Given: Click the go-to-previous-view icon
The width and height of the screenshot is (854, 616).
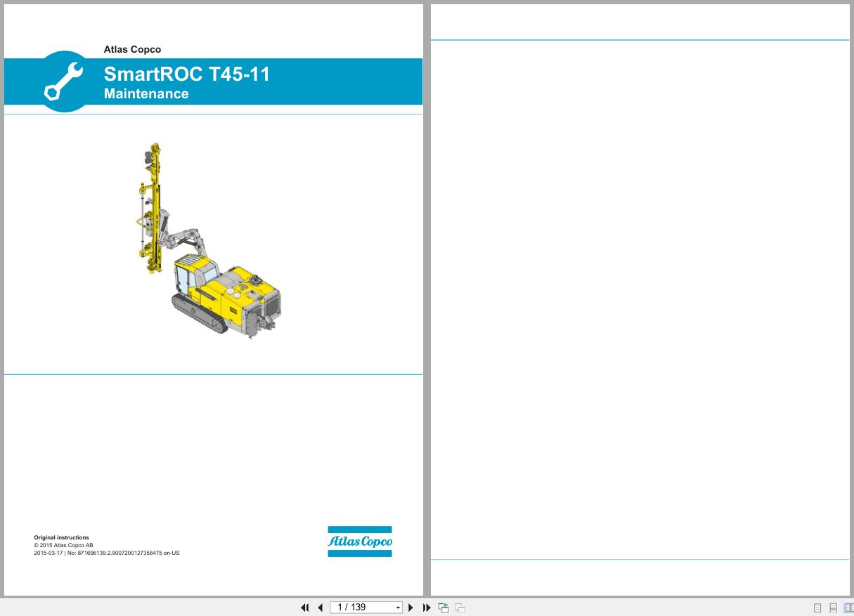Looking at the screenshot, I should 444,608.
